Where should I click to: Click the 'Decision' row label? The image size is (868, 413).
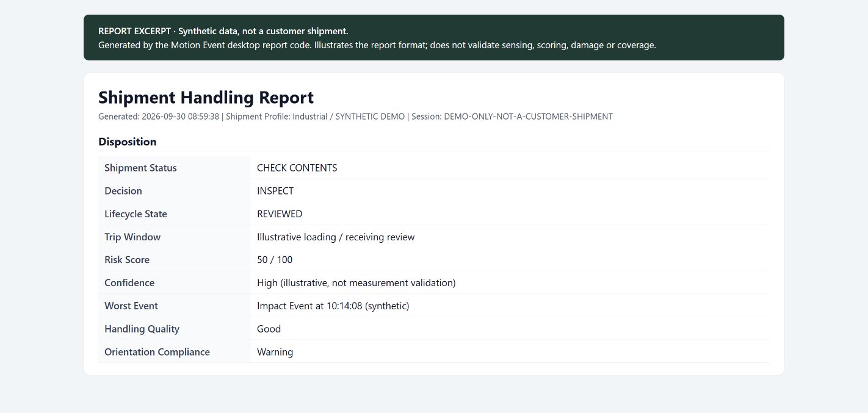[123, 191]
